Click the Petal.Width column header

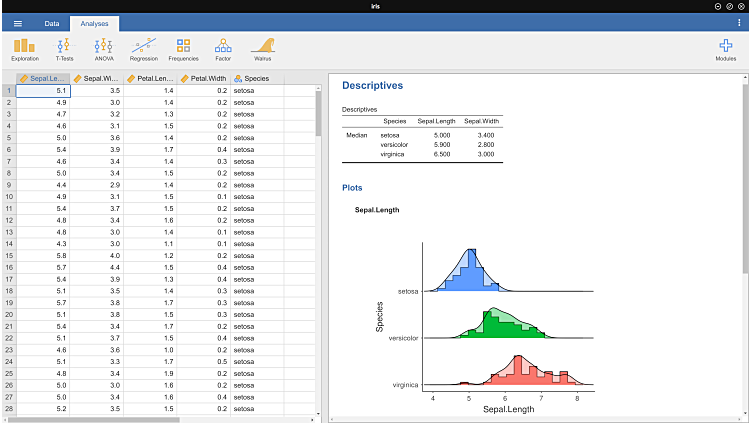(204, 78)
